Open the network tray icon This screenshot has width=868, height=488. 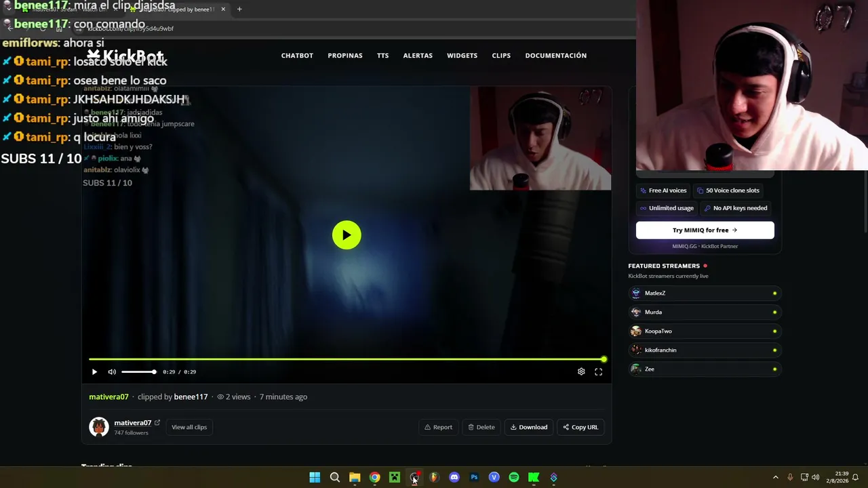[804, 477]
